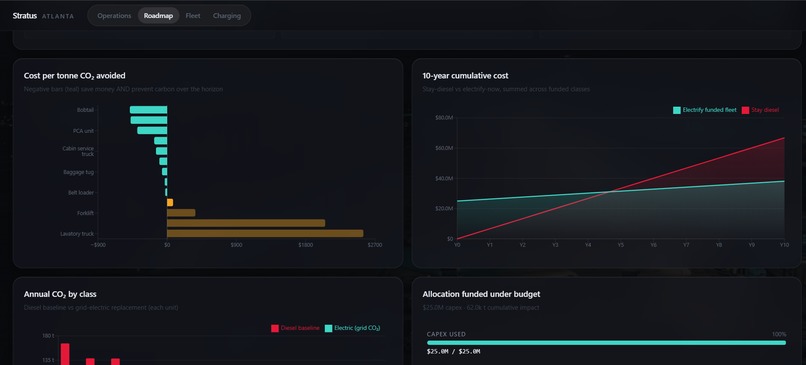Click the 'PCA unit' axis label
Image resolution: width=806 pixels, height=365 pixels.
coord(83,131)
